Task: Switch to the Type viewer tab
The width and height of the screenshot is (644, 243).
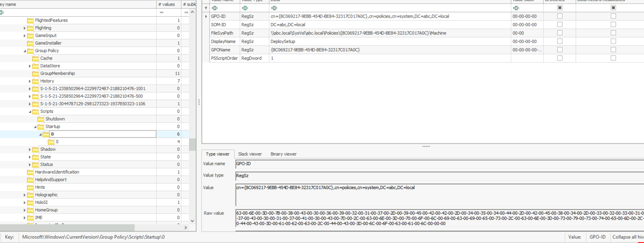Action: pyautogui.click(x=218, y=154)
